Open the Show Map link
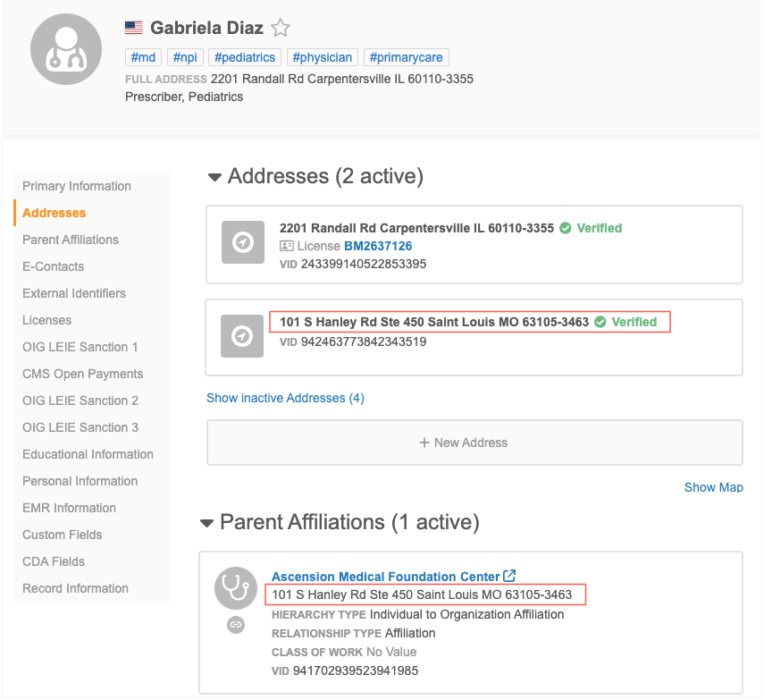 pyautogui.click(x=712, y=487)
